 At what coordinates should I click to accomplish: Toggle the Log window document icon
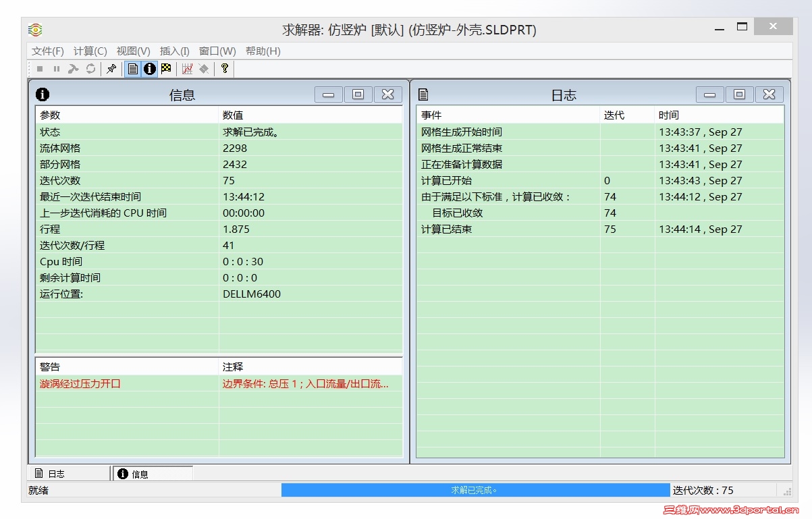(133, 69)
